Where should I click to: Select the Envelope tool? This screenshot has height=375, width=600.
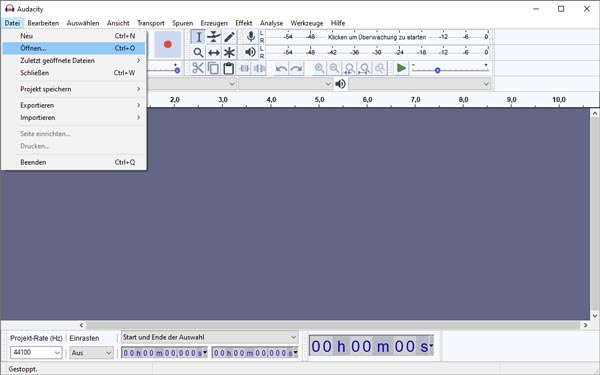tap(214, 37)
